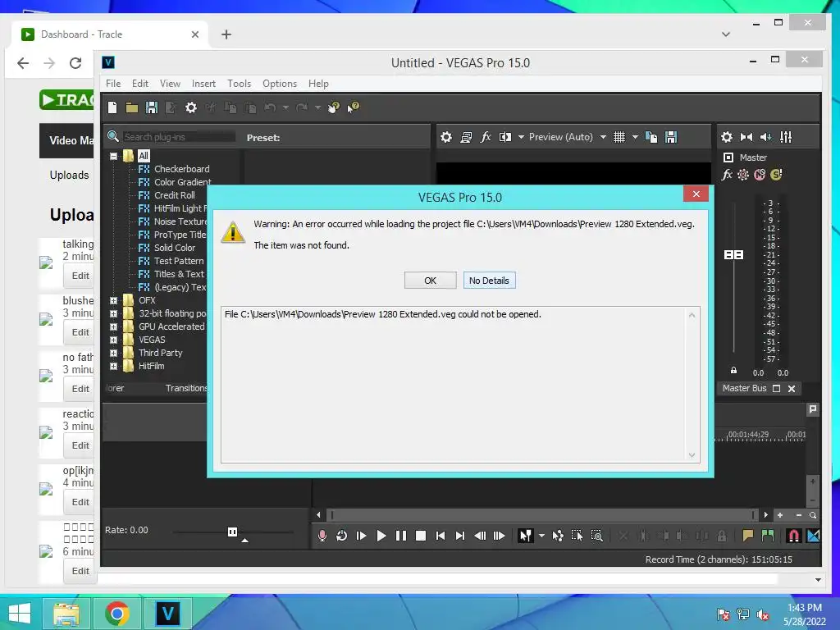Open the Insert menu
This screenshot has width=840, height=630.
click(203, 84)
